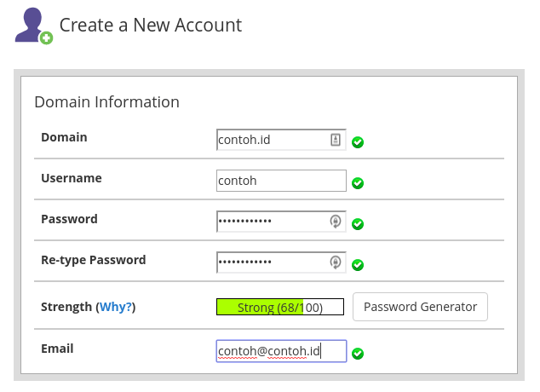The height and width of the screenshot is (392, 540).
Task: Click the Re-type Password label
Action: pyautogui.click(x=94, y=260)
